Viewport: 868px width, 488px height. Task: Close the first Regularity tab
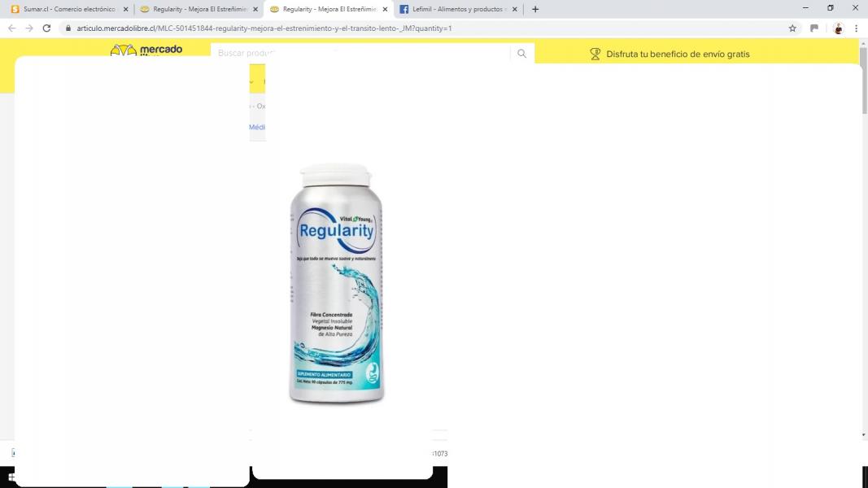point(255,10)
